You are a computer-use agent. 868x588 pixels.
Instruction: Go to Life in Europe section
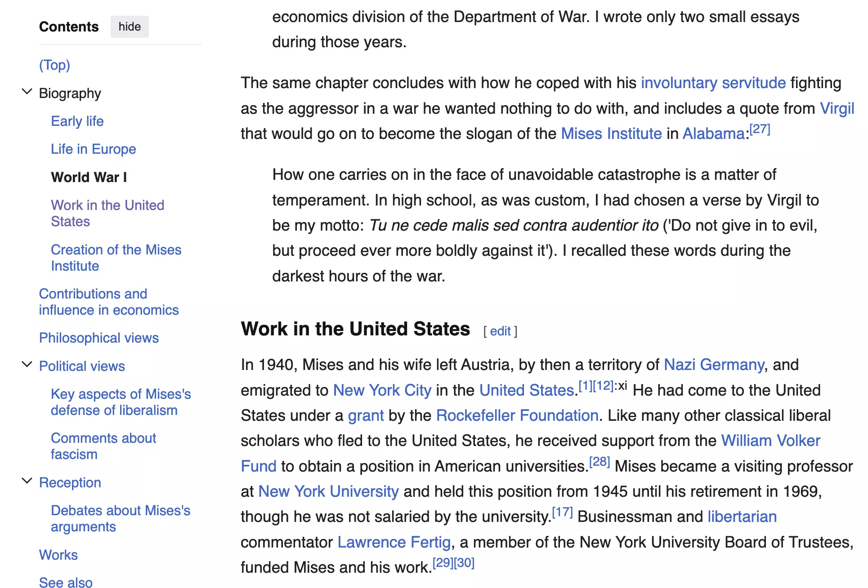pyautogui.click(x=93, y=149)
